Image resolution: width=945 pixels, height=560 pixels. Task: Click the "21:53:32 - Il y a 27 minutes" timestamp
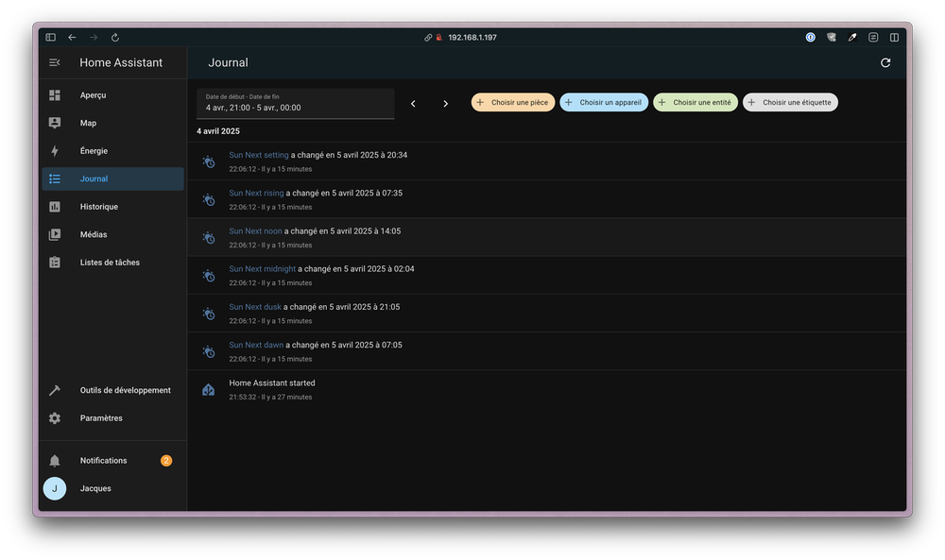[x=270, y=397]
